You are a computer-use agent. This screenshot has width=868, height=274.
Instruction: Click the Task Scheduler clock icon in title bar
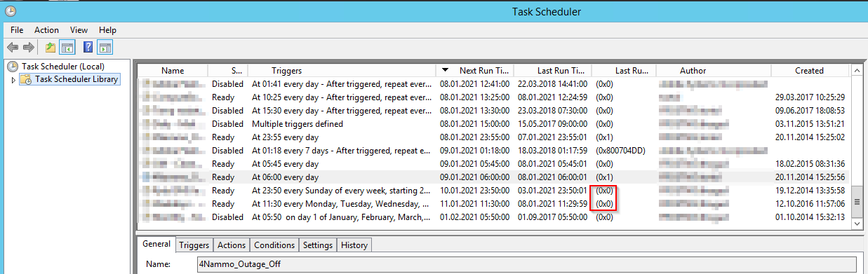(x=10, y=11)
